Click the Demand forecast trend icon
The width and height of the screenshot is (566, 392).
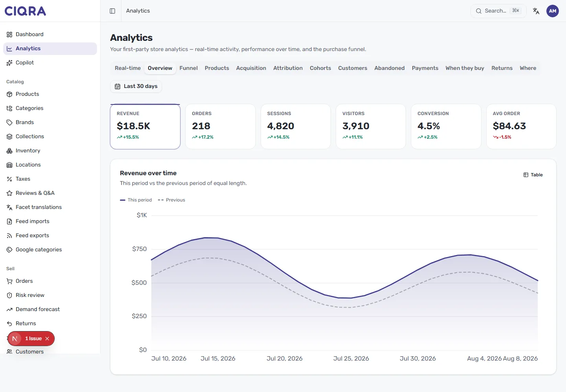(9, 310)
